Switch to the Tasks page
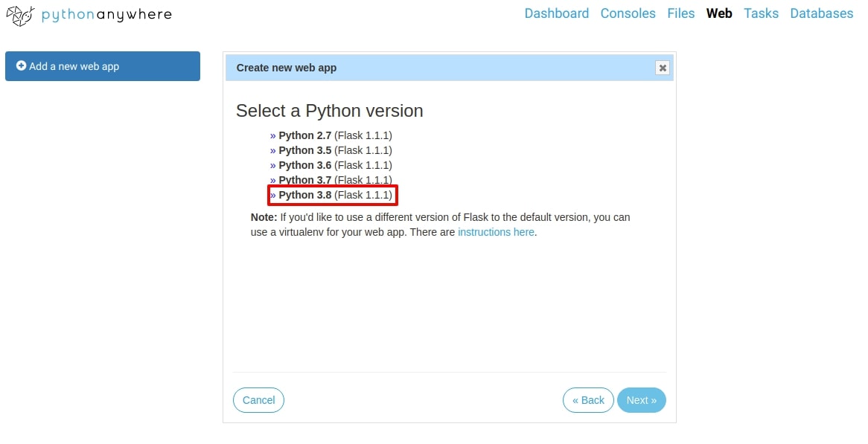This screenshot has width=868, height=444. click(x=761, y=13)
